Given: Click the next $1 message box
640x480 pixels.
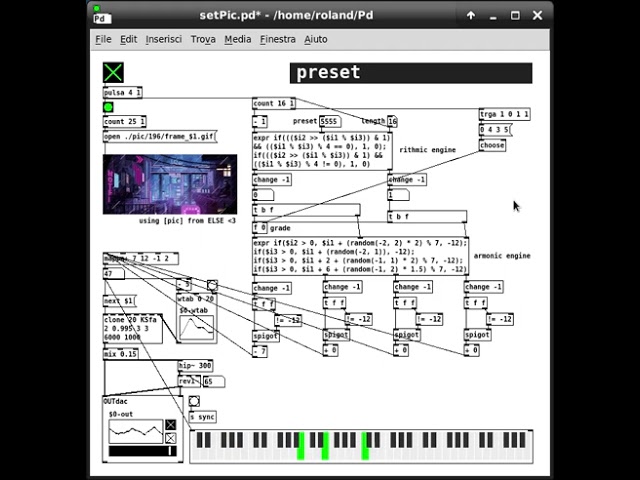Looking at the screenshot, I should 119,301.
